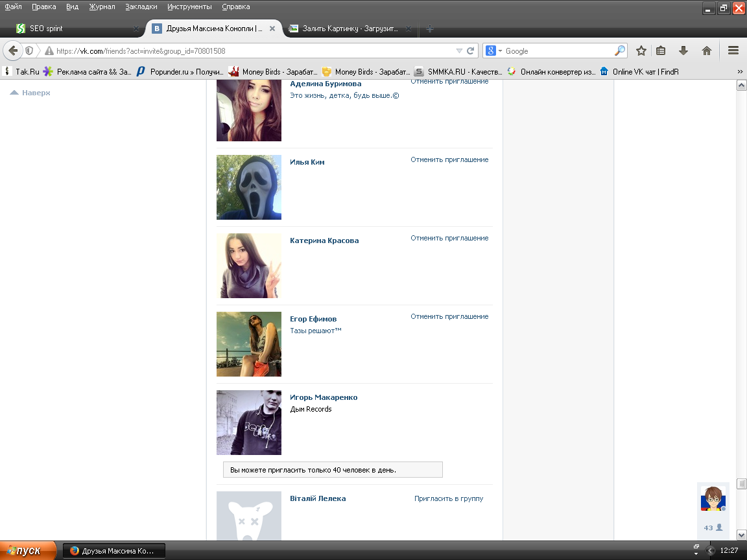Click the Google search engine icon
This screenshot has width=747, height=560.
point(491,51)
